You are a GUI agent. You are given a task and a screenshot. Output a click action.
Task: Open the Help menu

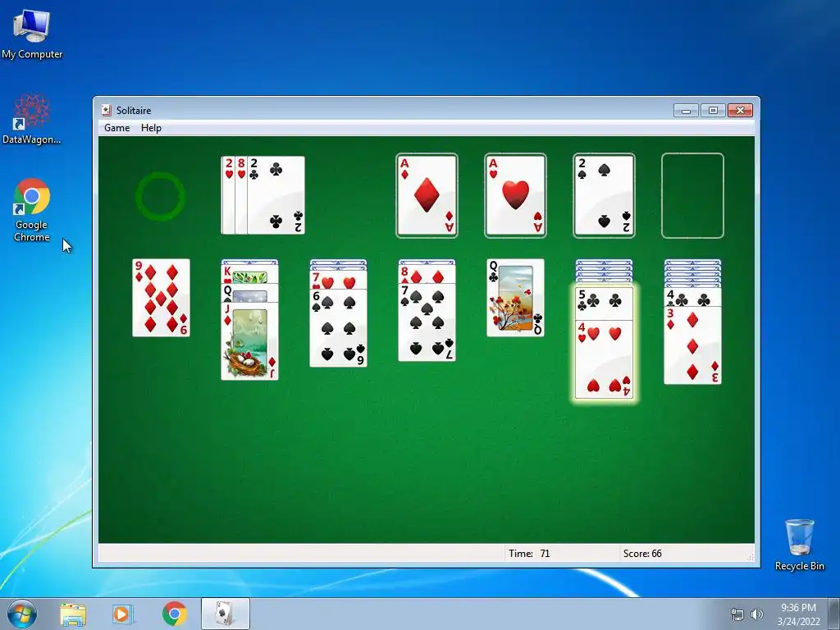(151, 127)
